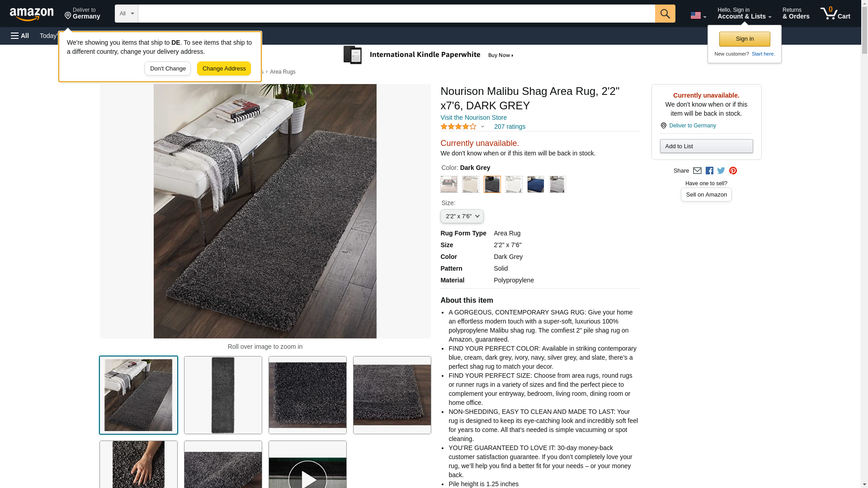Image resolution: width=868 pixels, height=488 pixels.
Task: Focus the Amazon search input field
Action: click(396, 14)
